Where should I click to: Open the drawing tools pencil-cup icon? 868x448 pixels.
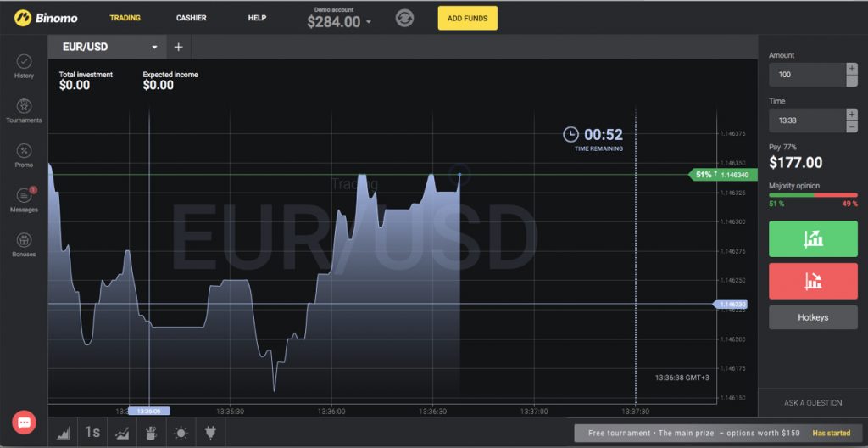click(x=151, y=433)
